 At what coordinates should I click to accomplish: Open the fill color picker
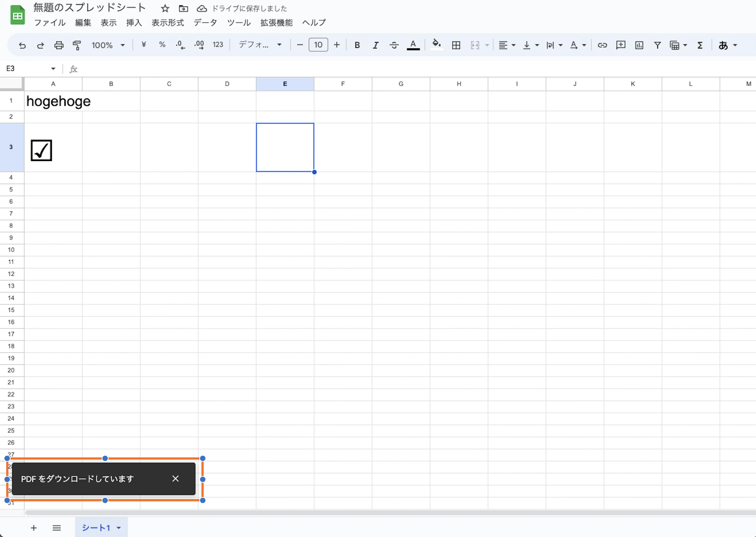[x=436, y=44]
